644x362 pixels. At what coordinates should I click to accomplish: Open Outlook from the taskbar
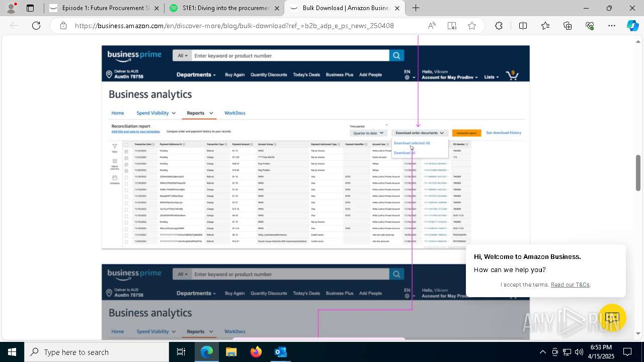tap(280, 352)
